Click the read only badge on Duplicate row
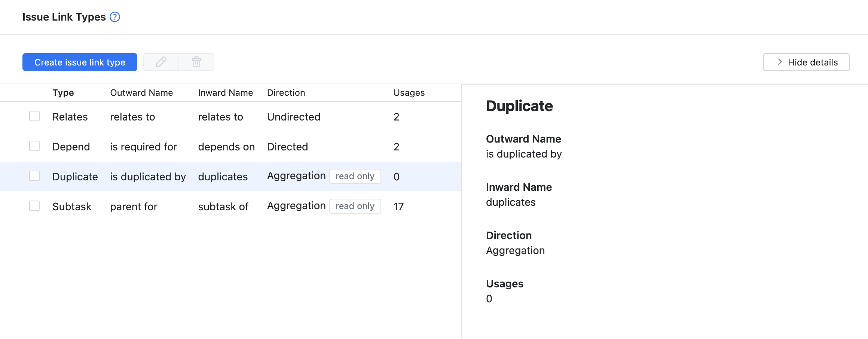The image size is (868, 339). 355,176
